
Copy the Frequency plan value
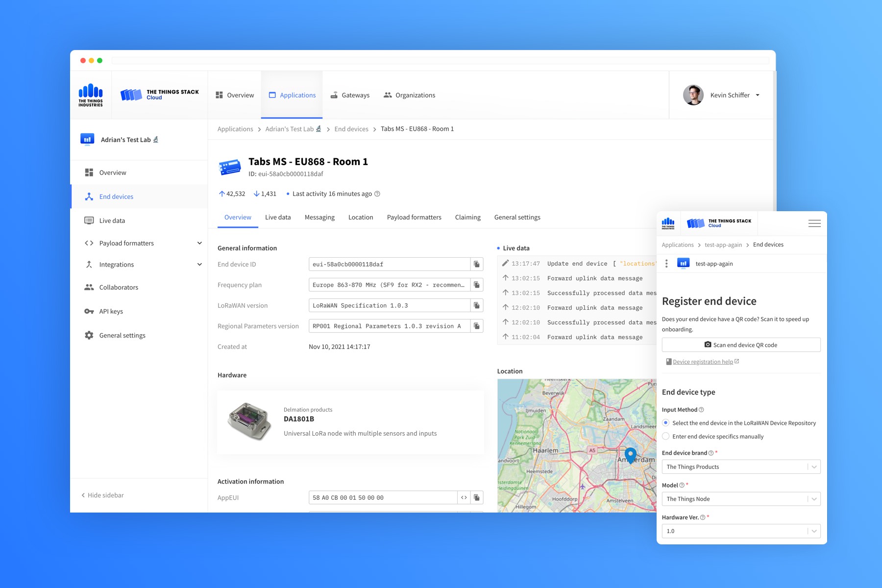[476, 285]
